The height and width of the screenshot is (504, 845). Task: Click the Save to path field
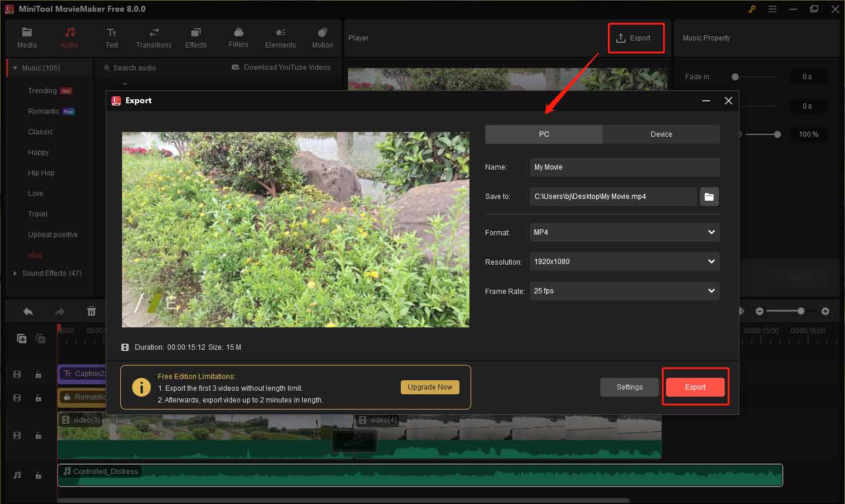(x=613, y=197)
